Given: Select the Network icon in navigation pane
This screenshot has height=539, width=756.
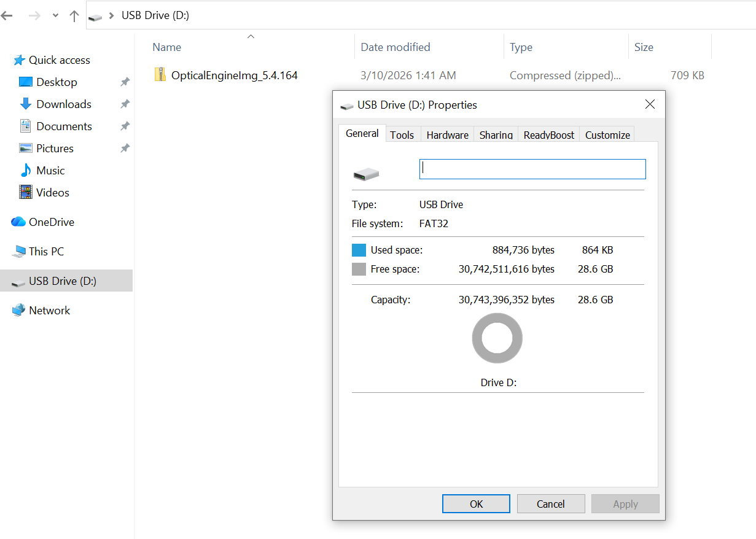Looking at the screenshot, I should point(18,311).
